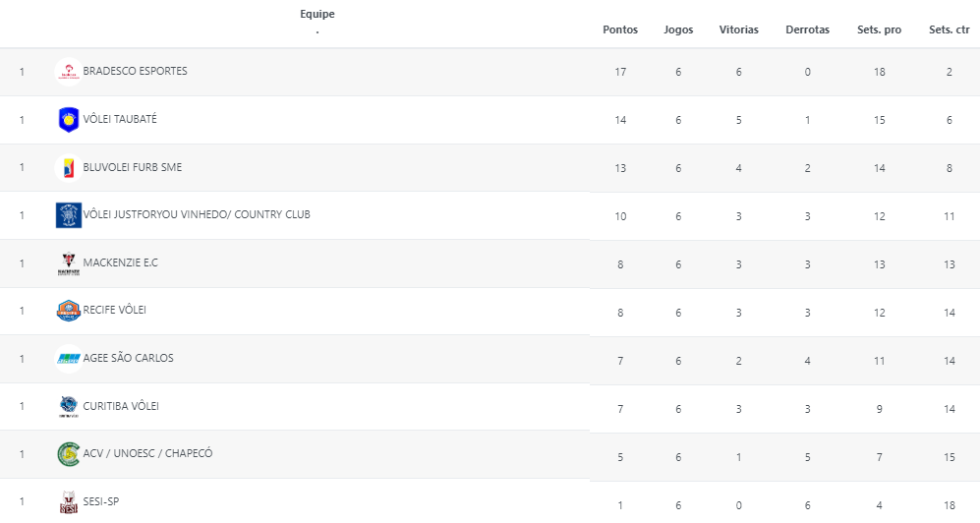Click the Mackenzie E.C team logo
The height and width of the screenshot is (523, 980).
68,263
